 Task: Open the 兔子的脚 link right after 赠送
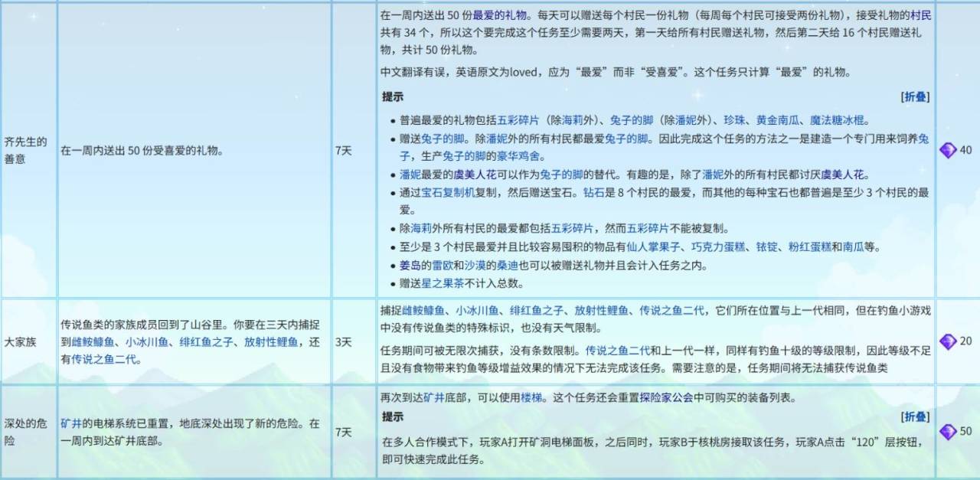[x=443, y=139]
